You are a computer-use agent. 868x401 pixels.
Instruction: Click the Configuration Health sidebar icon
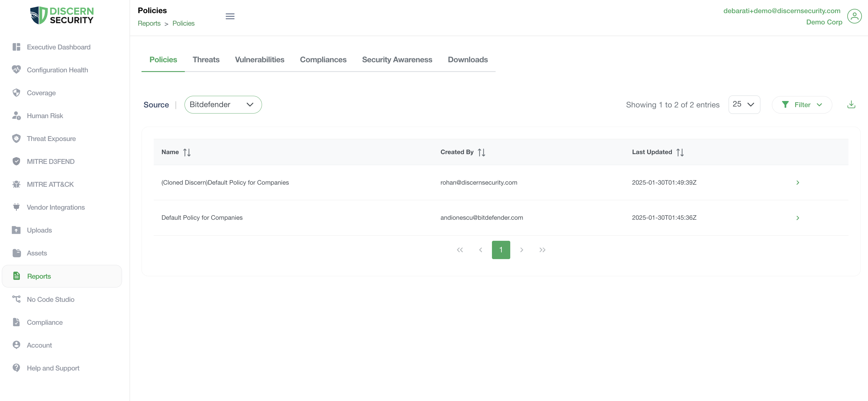click(16, 69)
